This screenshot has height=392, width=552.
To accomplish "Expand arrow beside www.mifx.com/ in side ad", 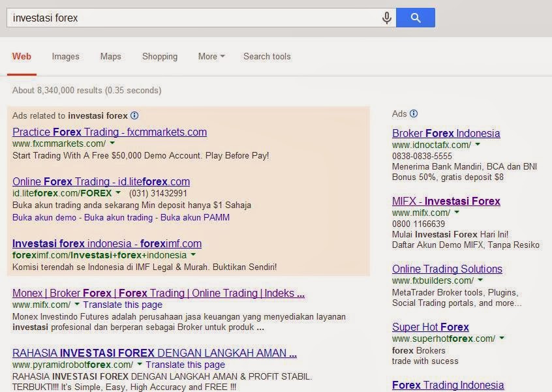I will (457, 213).
